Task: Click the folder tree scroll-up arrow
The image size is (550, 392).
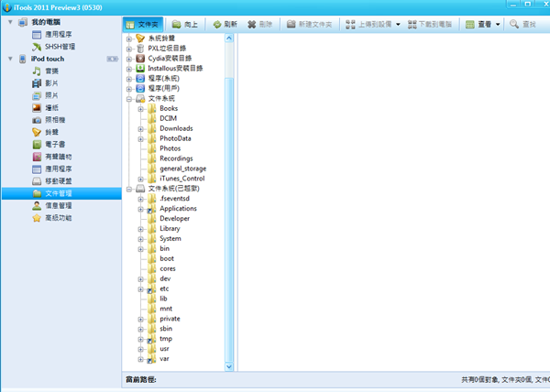Action: point(229,38)
